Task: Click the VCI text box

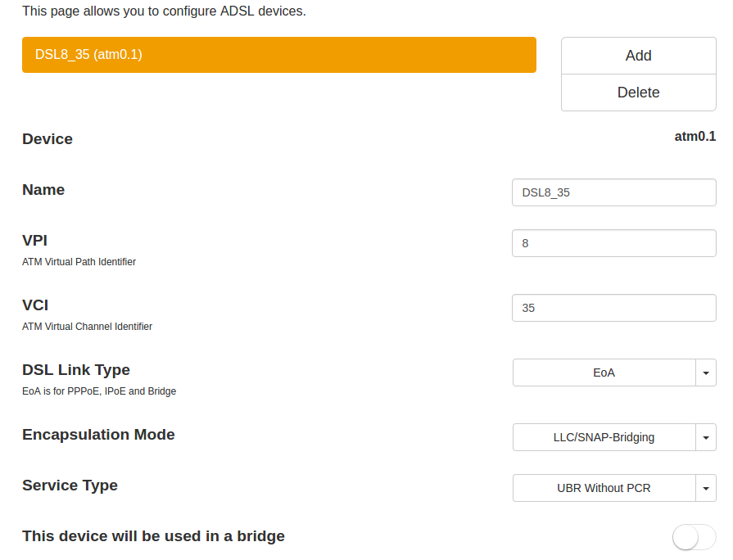Action: click(x=613, y=308)
